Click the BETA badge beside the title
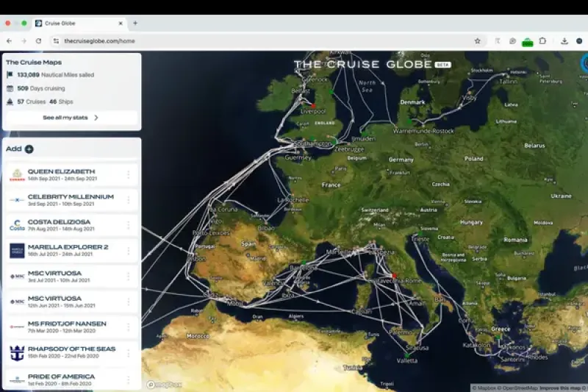The image size is (588, 392). tap(442, 65)
